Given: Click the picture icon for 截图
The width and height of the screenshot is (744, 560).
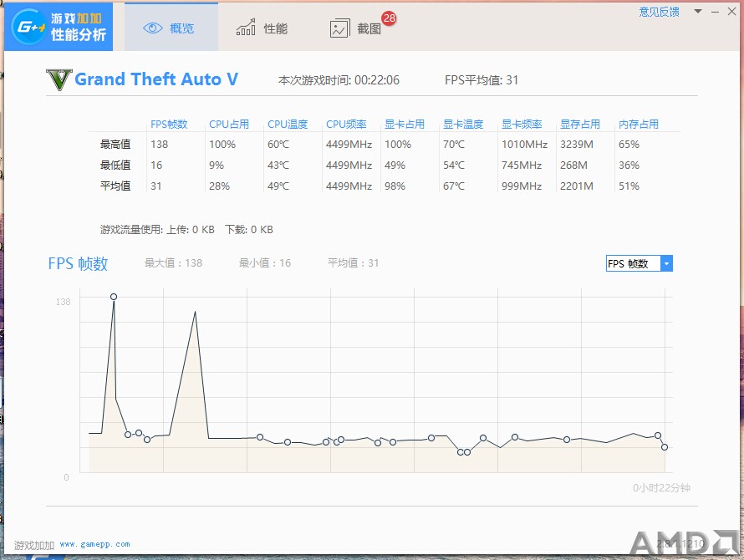Looking at the screenshot, I should pos(339,28).
